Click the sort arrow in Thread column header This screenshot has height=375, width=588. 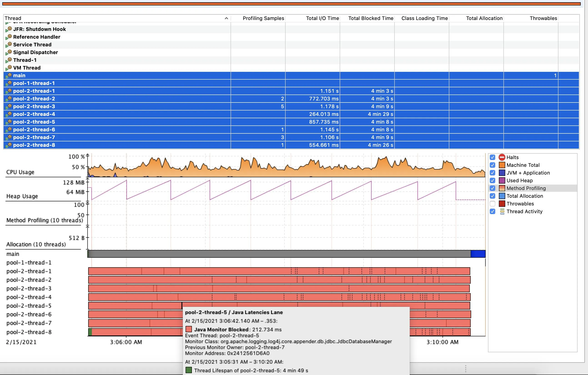pyautogui.click(x=226, y=18)
